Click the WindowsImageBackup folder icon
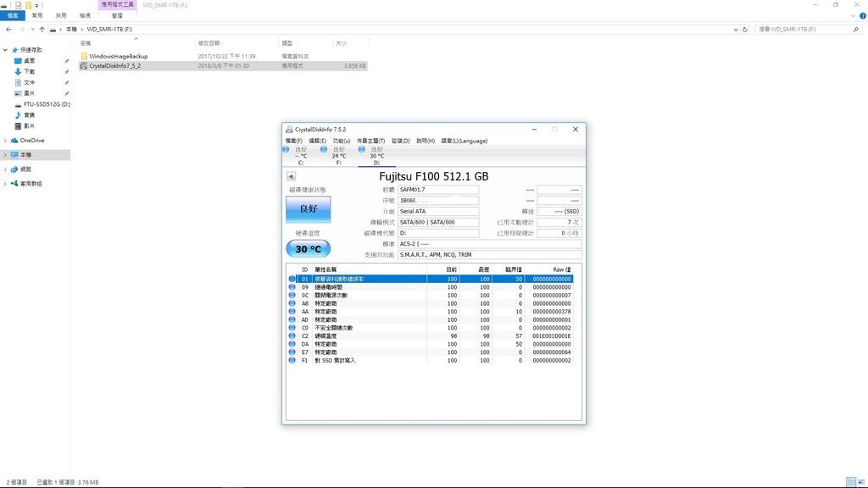Viewport: 868px width, 488px height. (84, 56)
